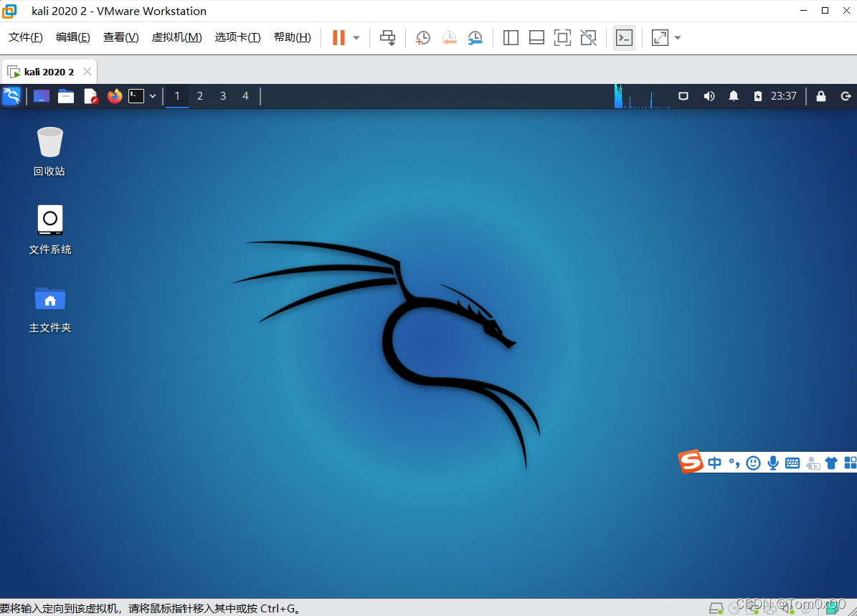Screen dimensions: 857x616
Task: Maximize the VMware Workstation window
Action: pyautogui.click(x=825, y=10)
